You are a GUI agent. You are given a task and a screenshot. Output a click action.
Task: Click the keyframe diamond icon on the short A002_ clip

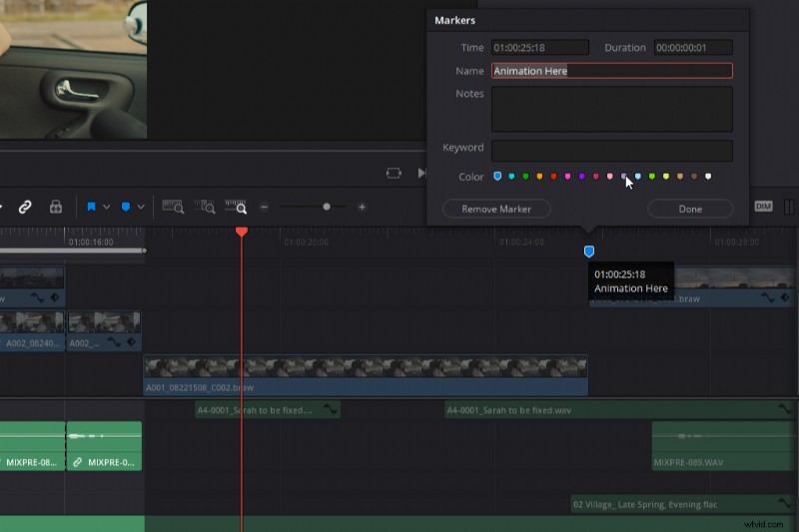(x=132, y=342)
